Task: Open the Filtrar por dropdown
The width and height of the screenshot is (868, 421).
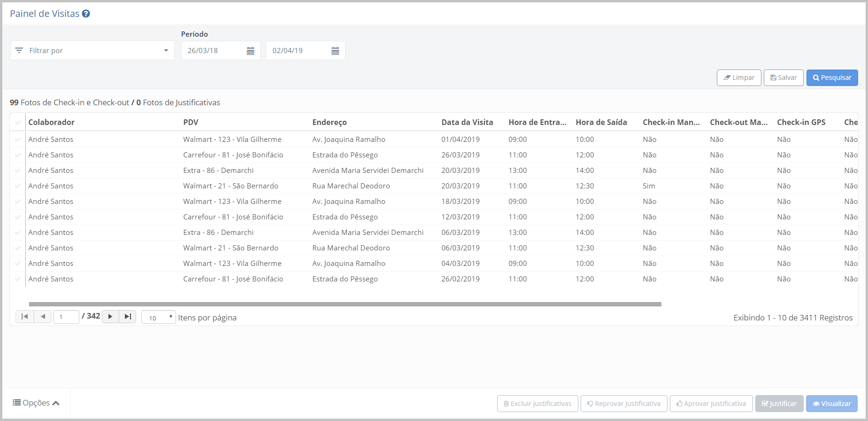Action: point(92,50)
